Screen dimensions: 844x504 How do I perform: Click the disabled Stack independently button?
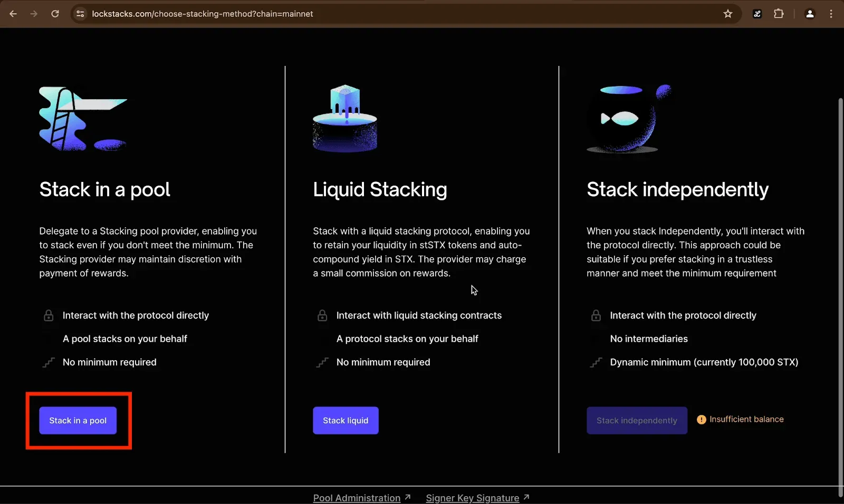point(637,420)
